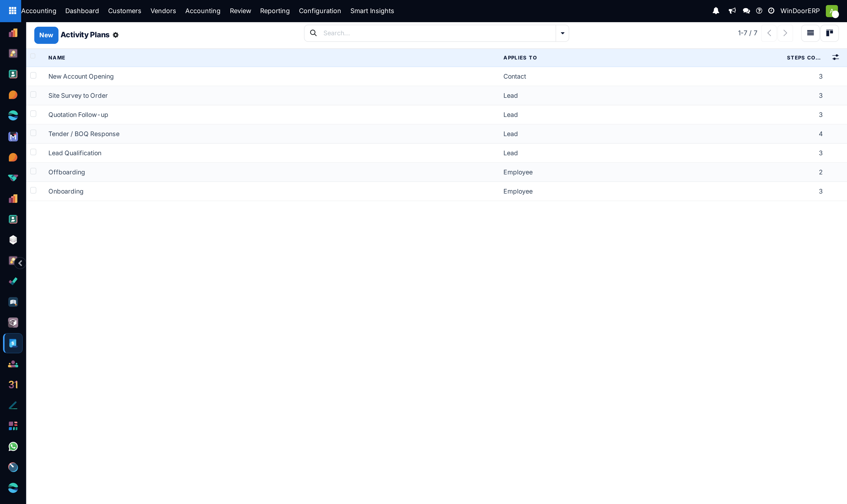Screen dimensions: 847x504
Task: Open the Vendors menu
Action: tap(163, 11)
